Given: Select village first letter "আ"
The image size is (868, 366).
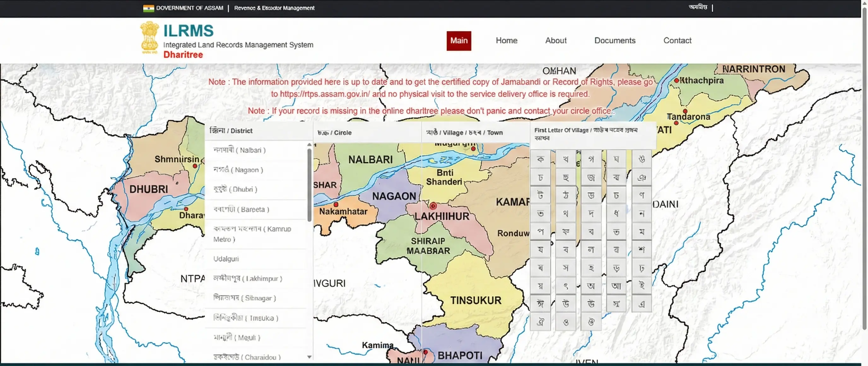Looking at the screenshot, I should (616, 286).
